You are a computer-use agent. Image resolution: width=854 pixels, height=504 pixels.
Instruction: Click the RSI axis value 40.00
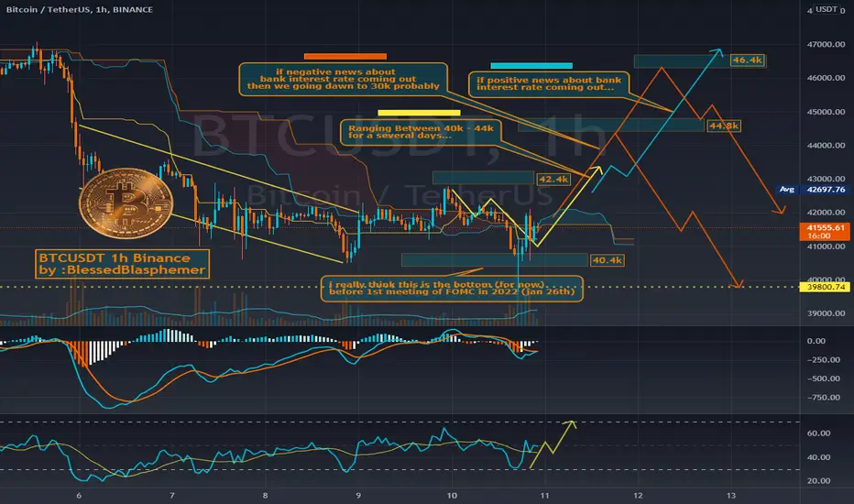coord(818,457)
